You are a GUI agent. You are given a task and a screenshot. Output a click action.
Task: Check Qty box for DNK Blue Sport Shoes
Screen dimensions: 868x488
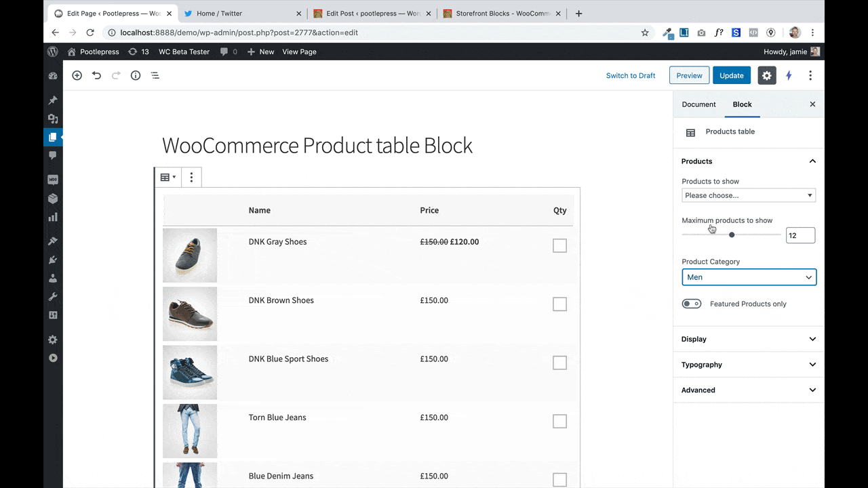[559, 363]
